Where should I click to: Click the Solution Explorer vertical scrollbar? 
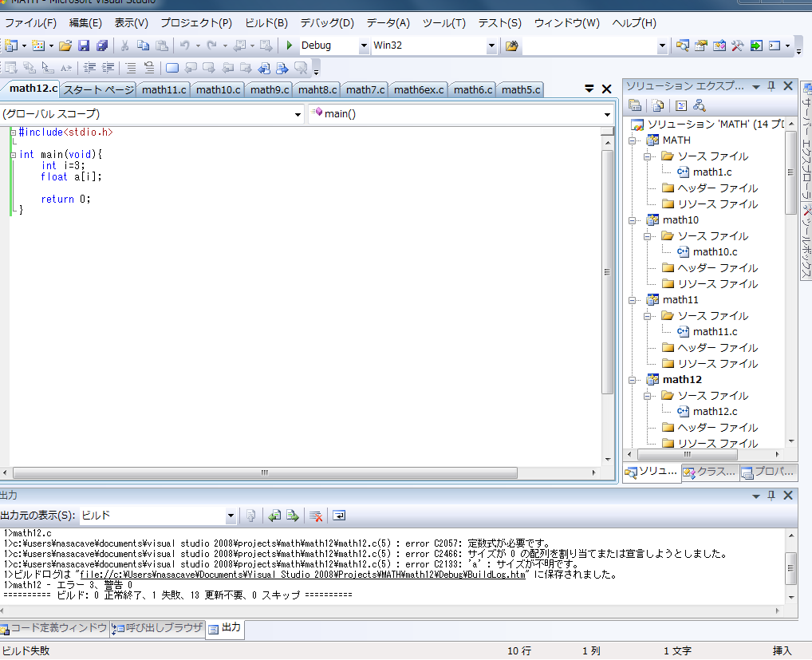point(790,172)
